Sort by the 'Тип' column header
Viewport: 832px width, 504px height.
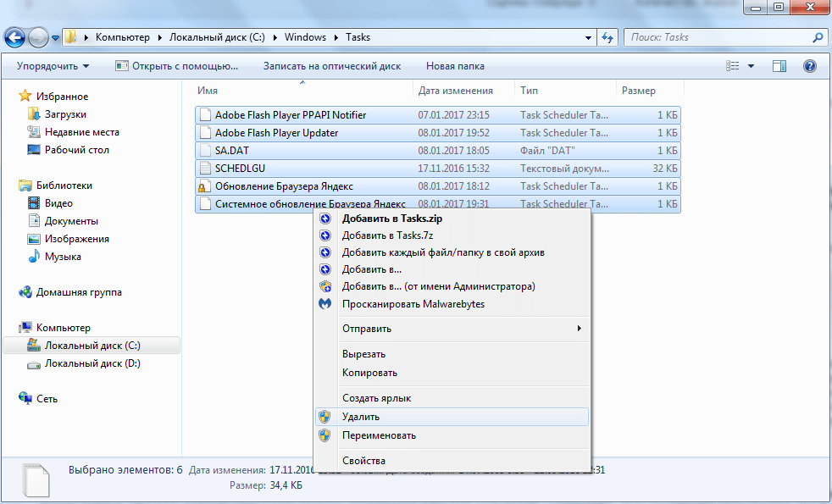click(564, 91)
